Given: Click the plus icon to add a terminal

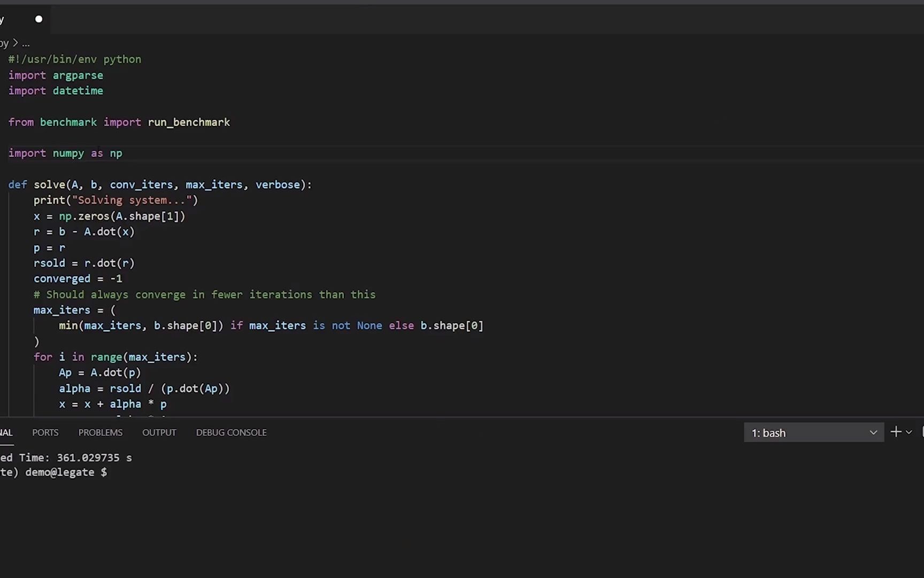Looking at the screenshot, I should point(896,432).
